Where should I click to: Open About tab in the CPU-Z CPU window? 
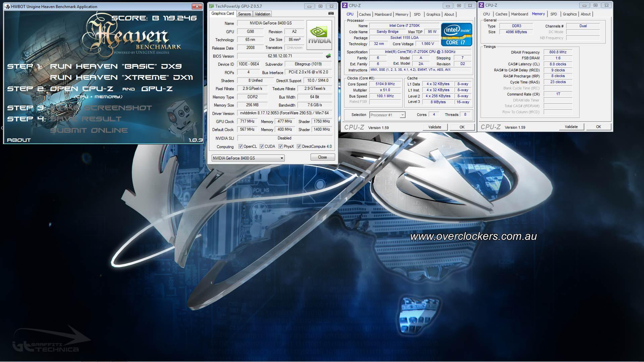(x=449, y=14)
